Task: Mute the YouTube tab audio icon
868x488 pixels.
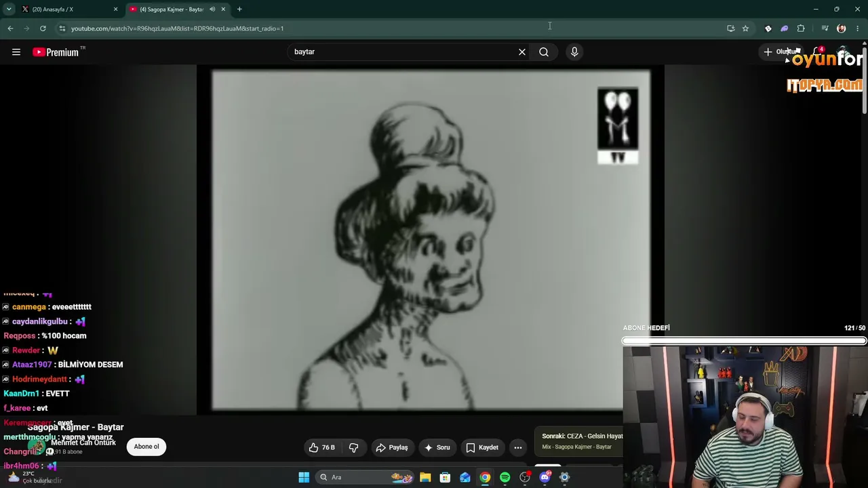Action: (x=212, y=9)
